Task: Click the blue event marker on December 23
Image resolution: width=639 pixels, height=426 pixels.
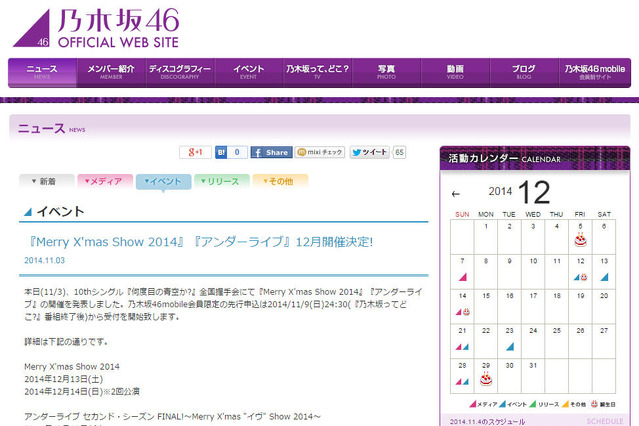Action: click(x=510, y=347)
